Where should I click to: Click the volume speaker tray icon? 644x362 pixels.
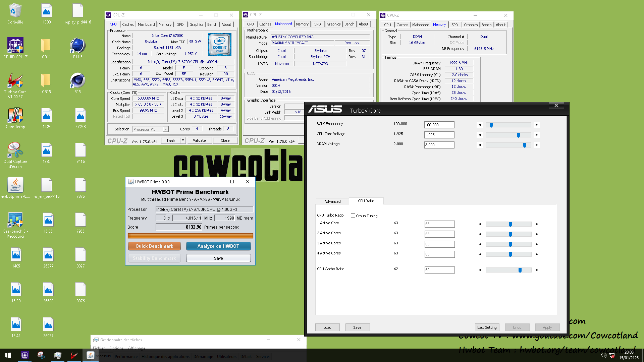coord(603,355)
